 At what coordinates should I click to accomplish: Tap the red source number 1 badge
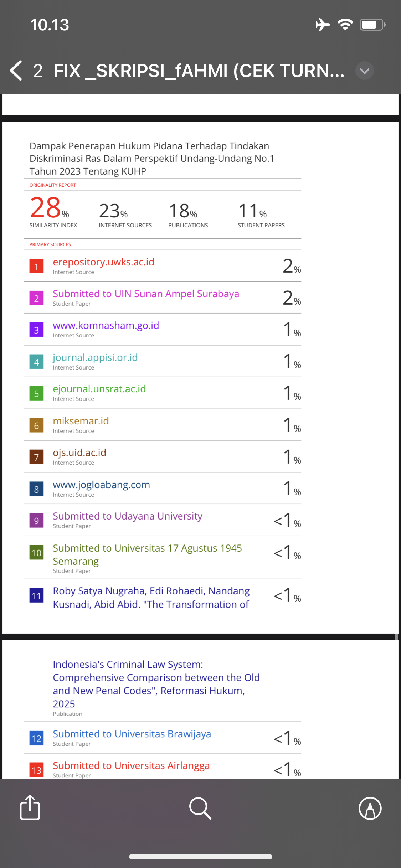coord(36,267)
